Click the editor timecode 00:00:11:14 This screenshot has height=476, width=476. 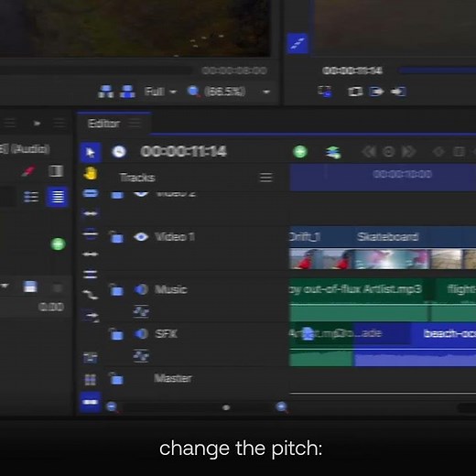[183, 152]
